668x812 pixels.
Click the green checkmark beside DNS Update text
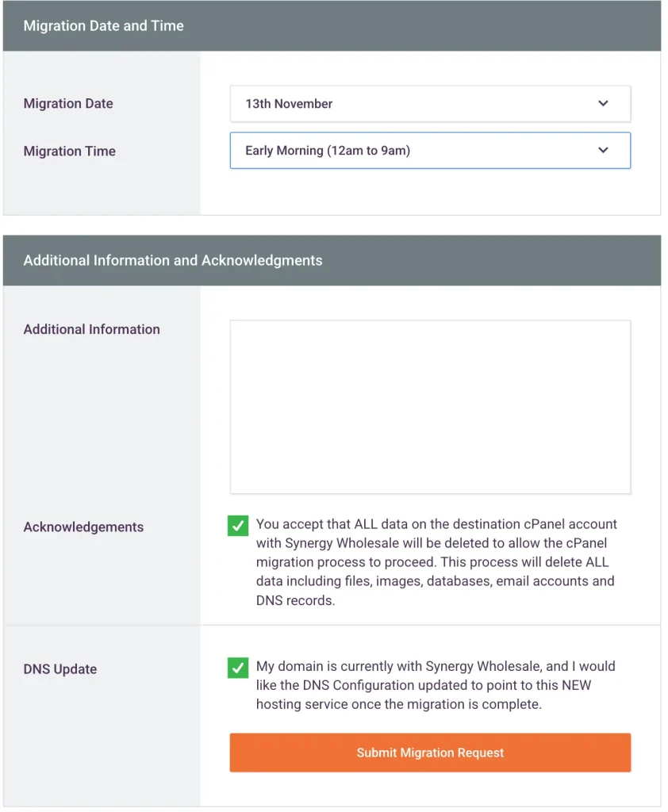[x=237, y=668]
